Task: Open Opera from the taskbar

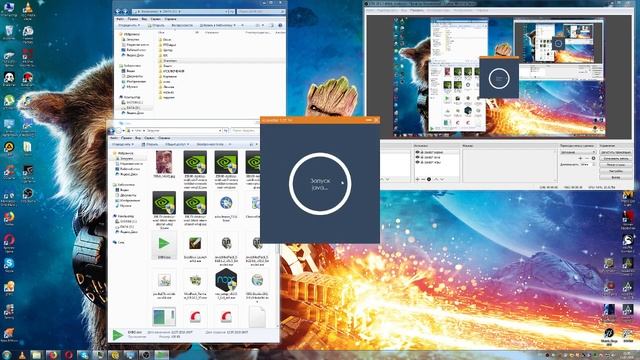Action: click(x=69, y=355)
